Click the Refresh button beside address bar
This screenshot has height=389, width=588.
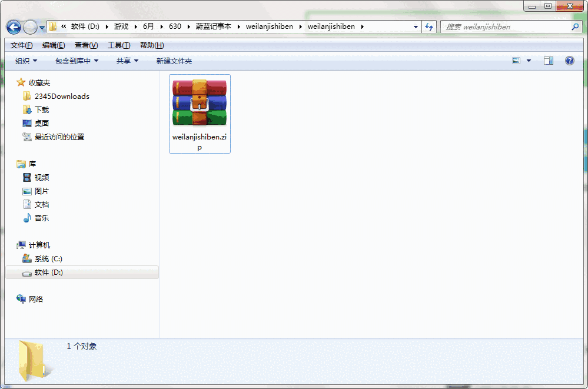coord(429,26)
